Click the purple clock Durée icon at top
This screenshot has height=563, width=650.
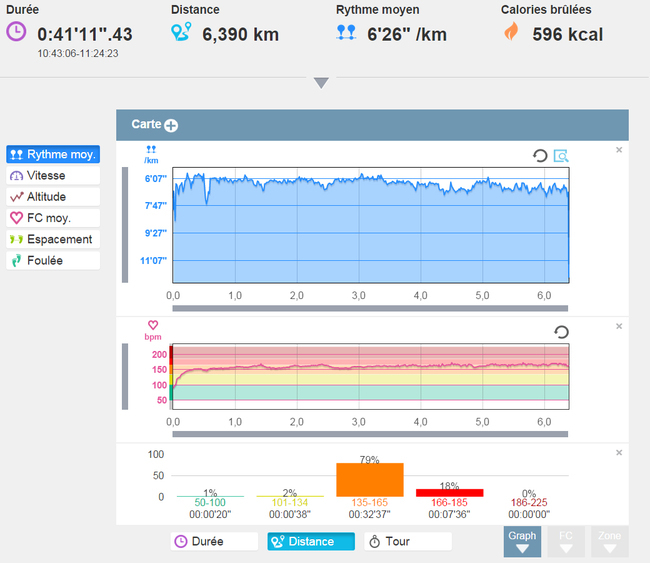pyautogui.click(x=16, y=32)
